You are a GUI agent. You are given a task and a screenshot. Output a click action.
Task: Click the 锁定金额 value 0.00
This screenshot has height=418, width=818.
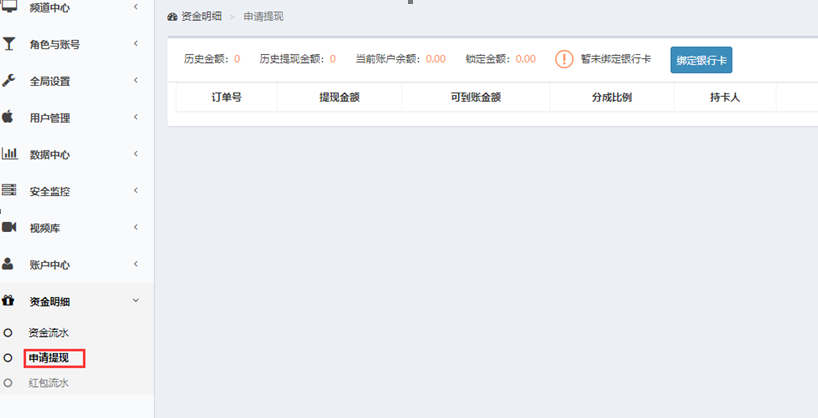click(x=525, y=59)
